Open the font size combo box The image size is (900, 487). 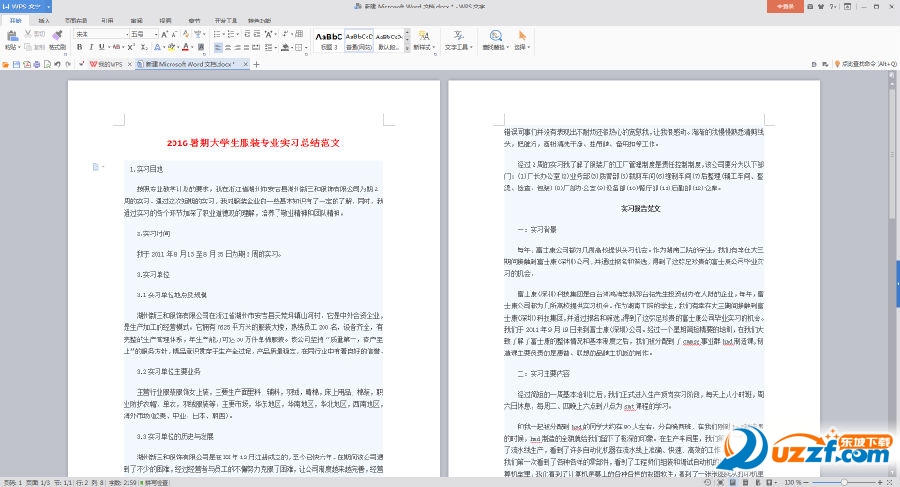[x=143, y=34]
